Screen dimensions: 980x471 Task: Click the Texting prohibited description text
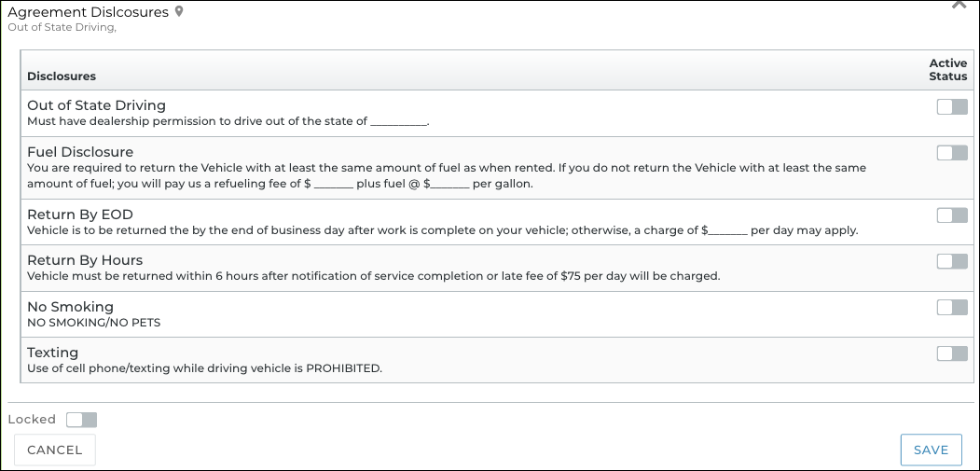click(204, 368)
